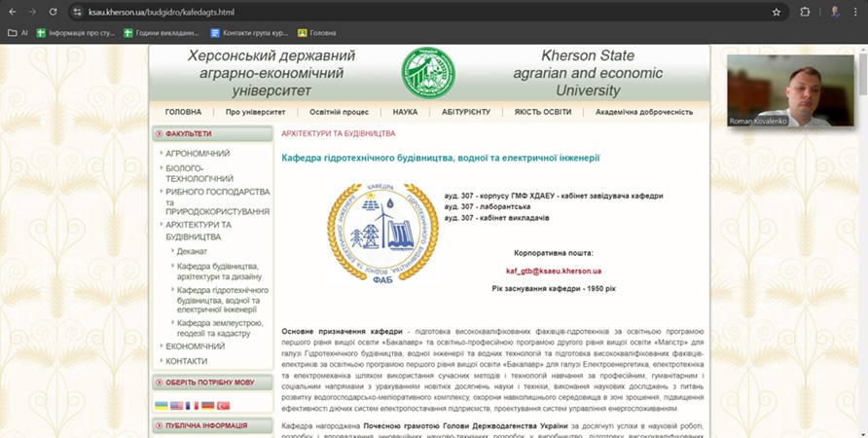
Task: Open the 'Академічна доброчесність' menu item
Action: click(644, 112)
